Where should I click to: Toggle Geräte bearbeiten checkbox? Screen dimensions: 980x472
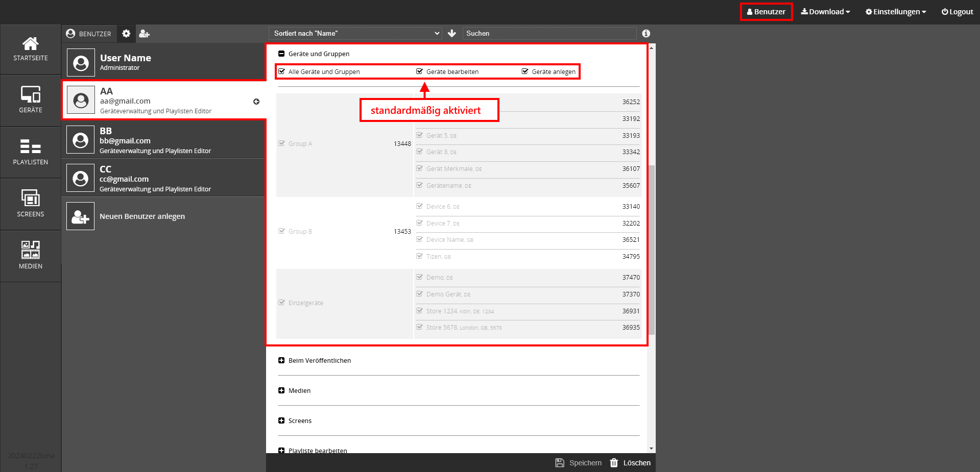pyautogui.click(x=420, y=71)
